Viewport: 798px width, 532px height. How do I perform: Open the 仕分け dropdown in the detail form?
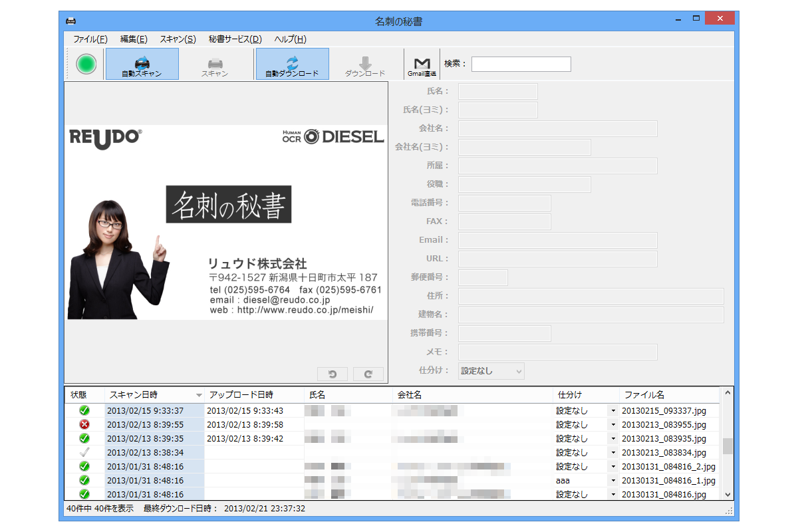(x=491, y=370)
